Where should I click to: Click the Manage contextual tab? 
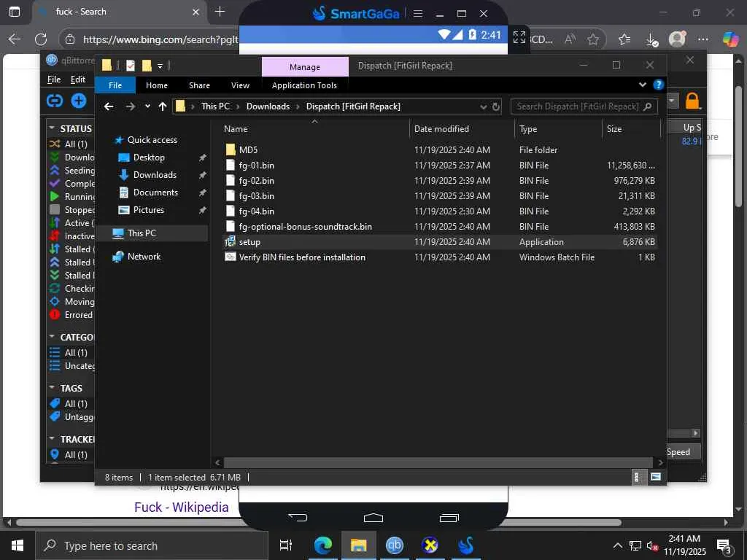305,67
